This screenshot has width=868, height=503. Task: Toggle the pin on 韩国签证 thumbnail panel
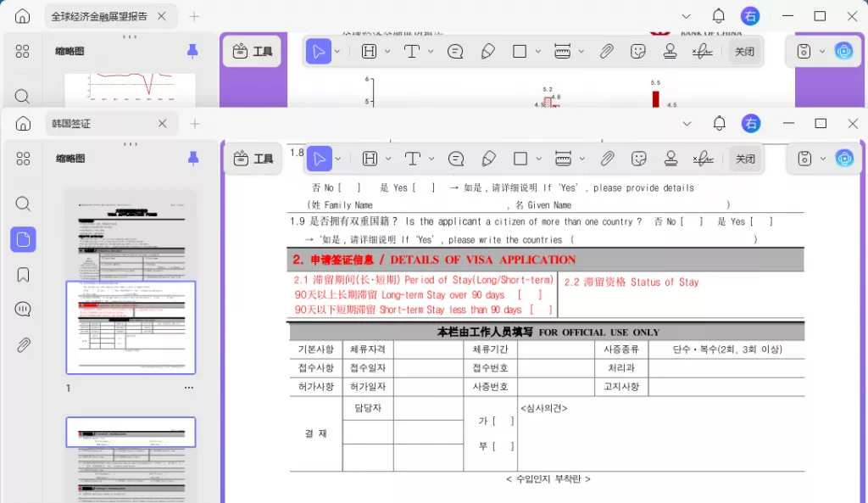click(x=193, y=159)
